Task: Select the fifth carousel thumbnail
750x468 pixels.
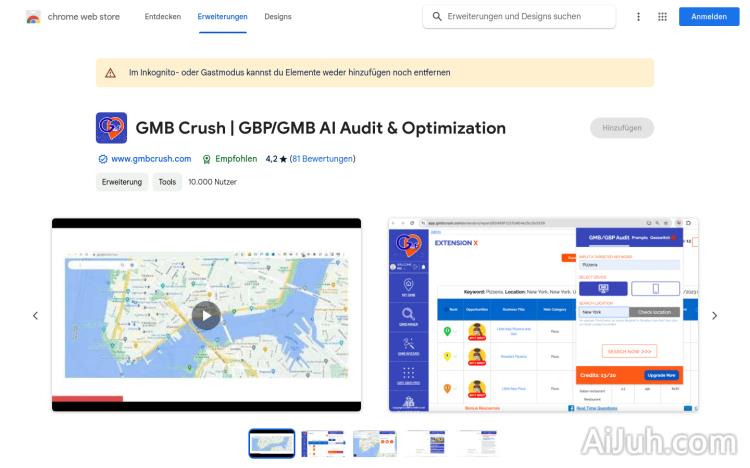Action: click(x=477, y=443)
